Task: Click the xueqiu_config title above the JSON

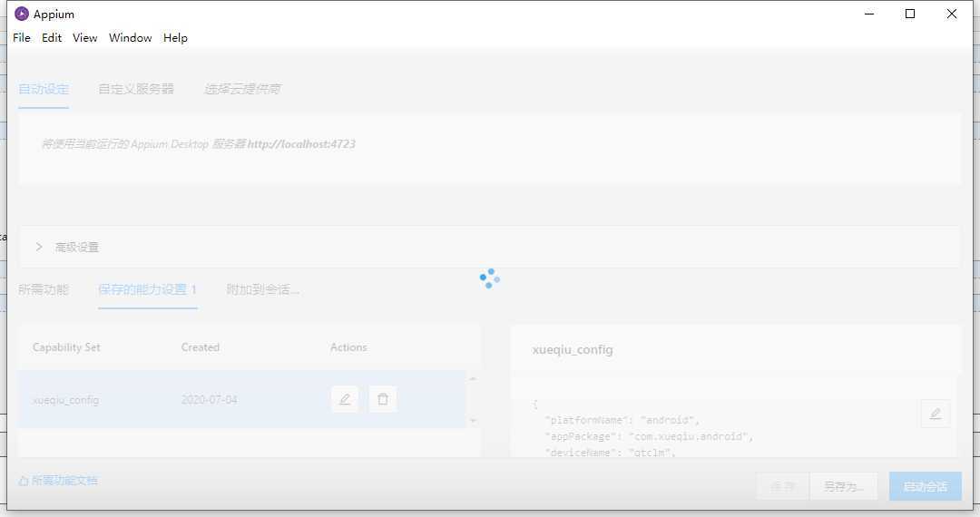Action: coord(573,350)
